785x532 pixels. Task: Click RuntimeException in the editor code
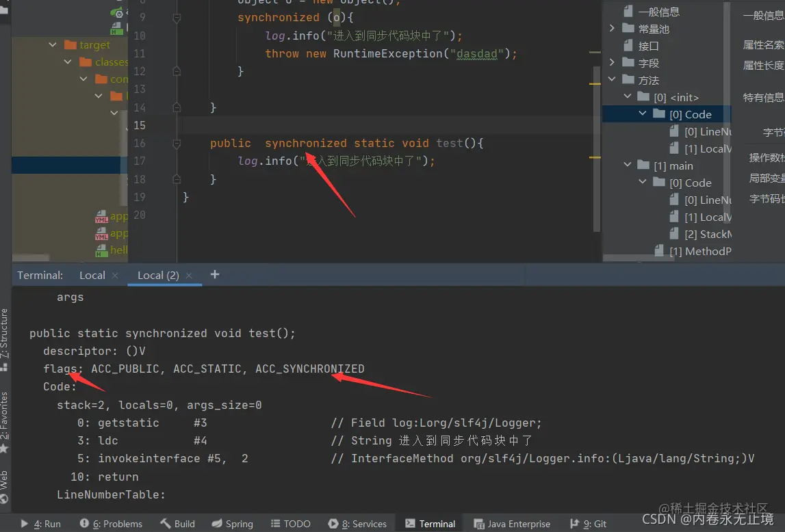(x=388, y=53)
